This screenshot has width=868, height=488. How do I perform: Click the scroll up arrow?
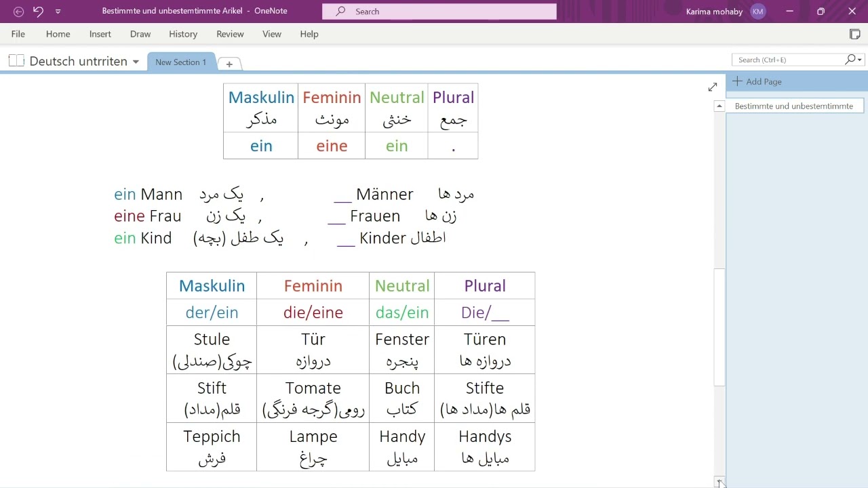pos(719,106)
